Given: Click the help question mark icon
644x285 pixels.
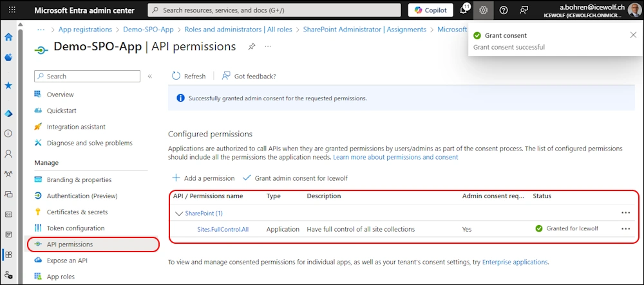Looking at the screenshot, I should pos(504,10).
